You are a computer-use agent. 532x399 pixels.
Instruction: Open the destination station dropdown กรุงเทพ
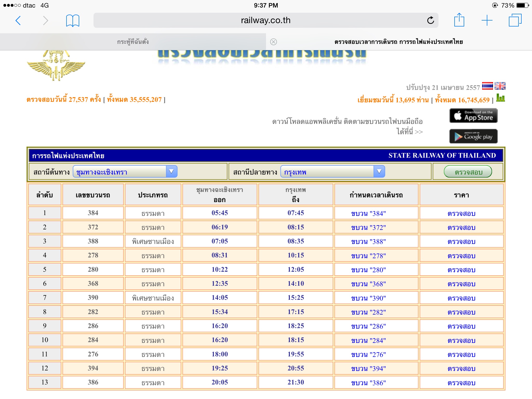pos(333,172)
